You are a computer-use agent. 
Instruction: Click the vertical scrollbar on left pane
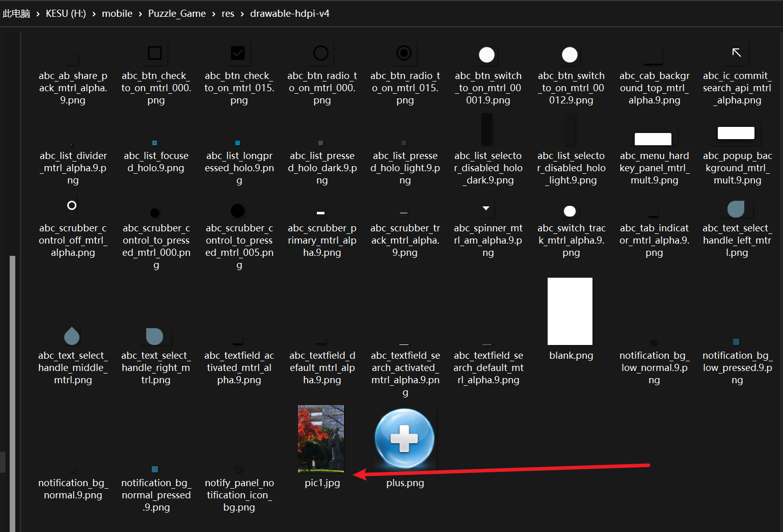click(12, 357)
